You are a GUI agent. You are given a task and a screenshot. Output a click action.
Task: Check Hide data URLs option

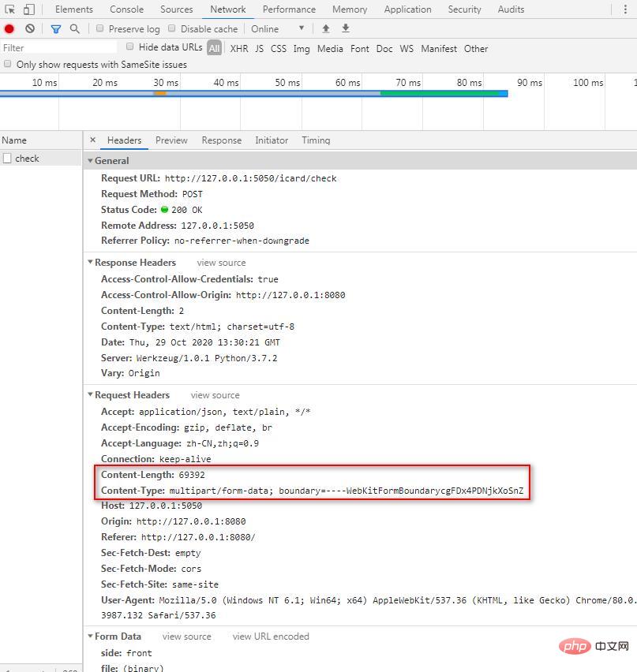pyautogui.click(x=129, y=47)
